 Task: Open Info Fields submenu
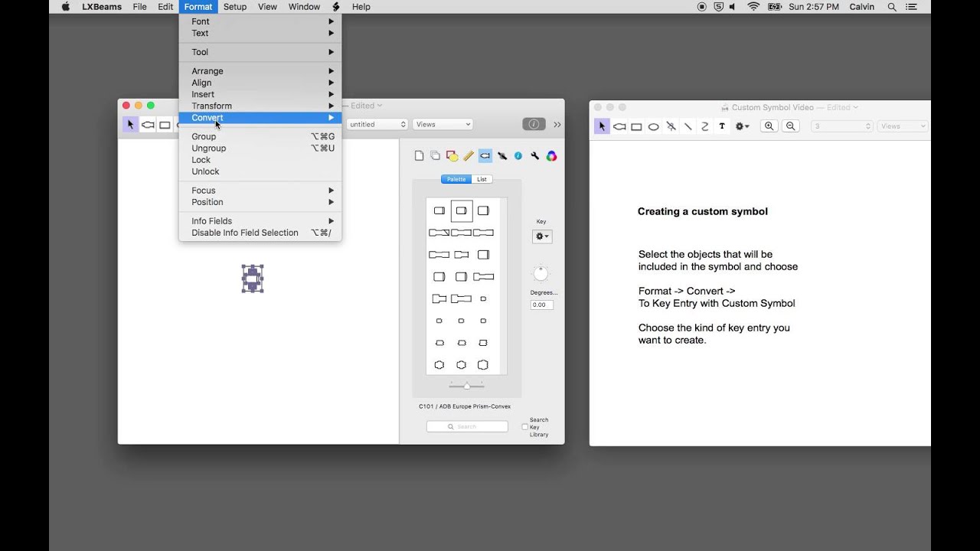260,221
